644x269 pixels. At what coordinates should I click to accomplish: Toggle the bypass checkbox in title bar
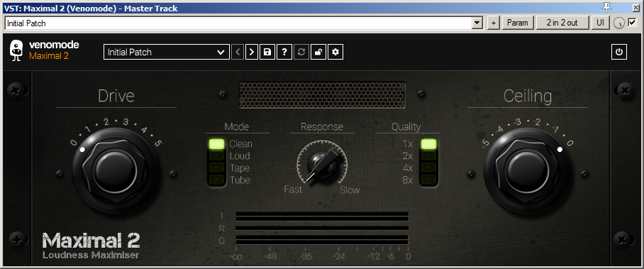[632, 23]
